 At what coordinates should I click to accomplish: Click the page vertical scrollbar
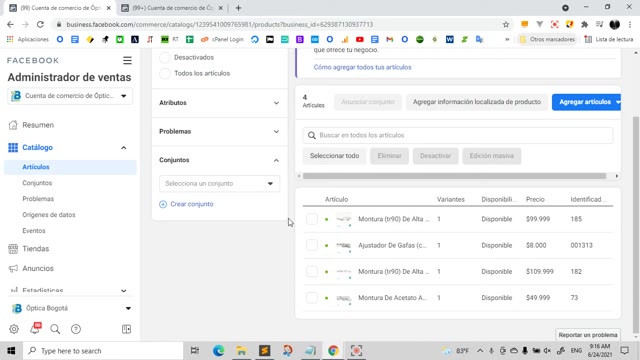(636, 224)
